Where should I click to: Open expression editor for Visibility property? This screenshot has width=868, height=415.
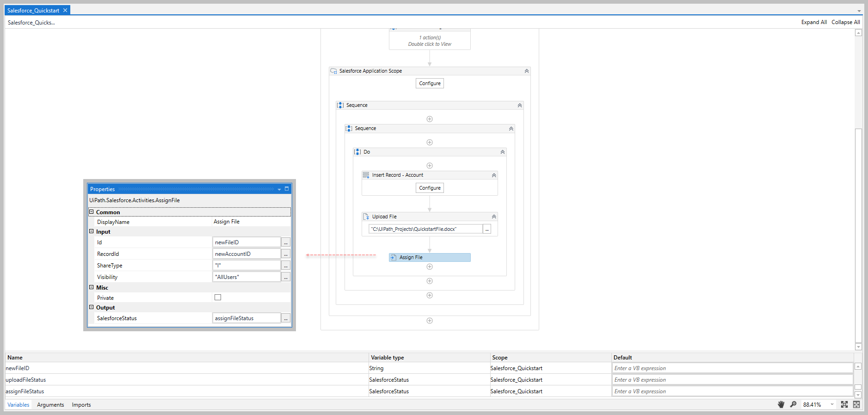click(x=286, y=277)
